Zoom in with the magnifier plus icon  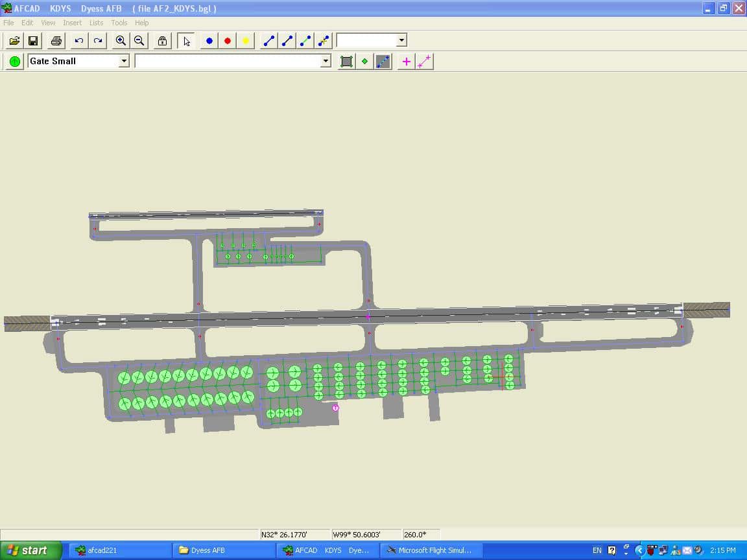point(121,41)
